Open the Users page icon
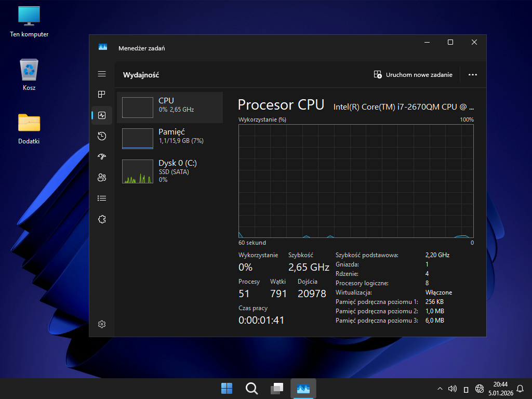The width and height of the screenshot is (532, 399). [x=102, y=178]
